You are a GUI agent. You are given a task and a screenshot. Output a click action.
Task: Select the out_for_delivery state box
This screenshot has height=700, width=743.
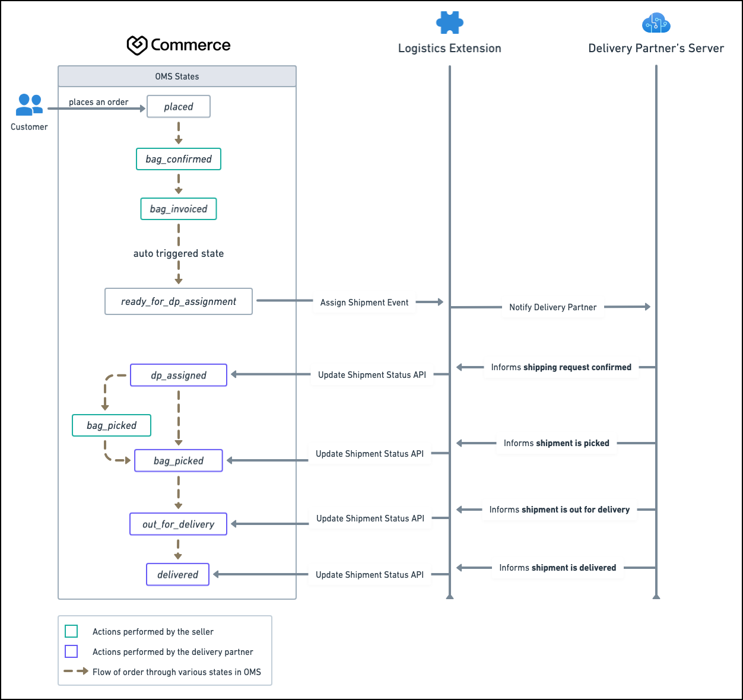click(x=179, y=524)
